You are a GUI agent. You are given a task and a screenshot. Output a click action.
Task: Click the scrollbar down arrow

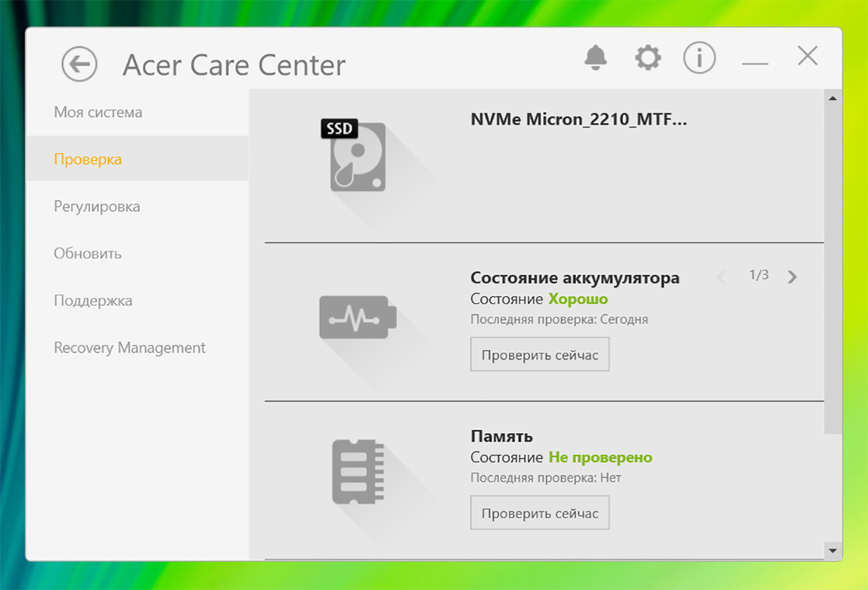[x=832, y=551]
